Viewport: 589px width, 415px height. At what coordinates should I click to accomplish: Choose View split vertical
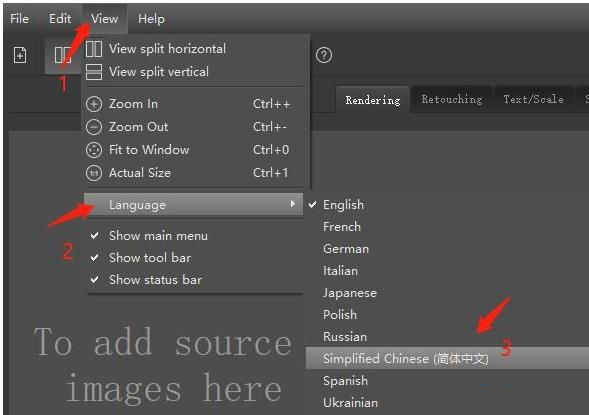193,72
